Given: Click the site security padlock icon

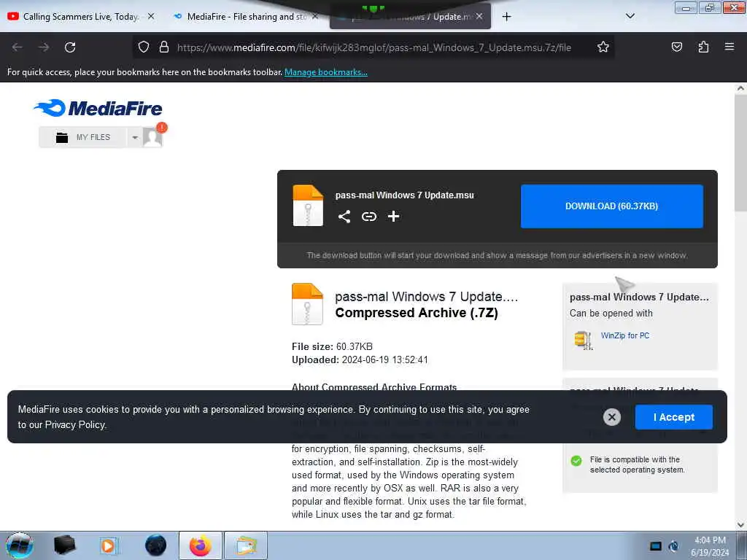Looking at the screenshot, I should [164, 47].
